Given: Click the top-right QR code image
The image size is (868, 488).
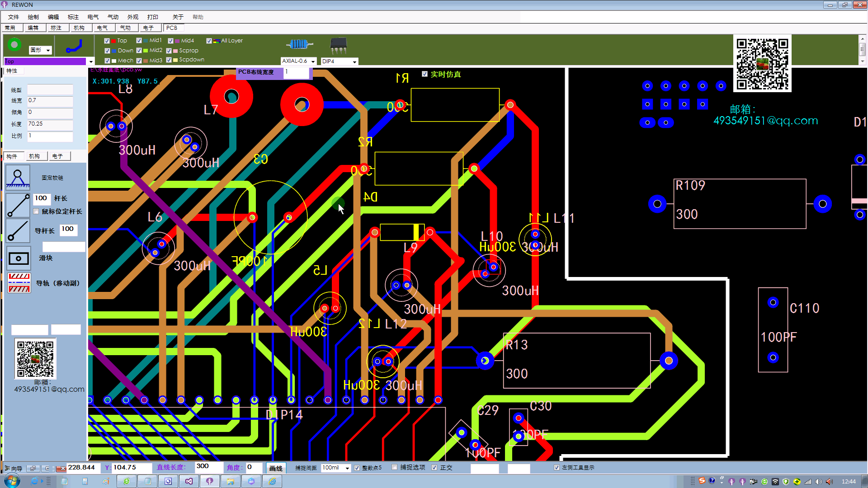Looking at the screenshot, I should point(762,64).
